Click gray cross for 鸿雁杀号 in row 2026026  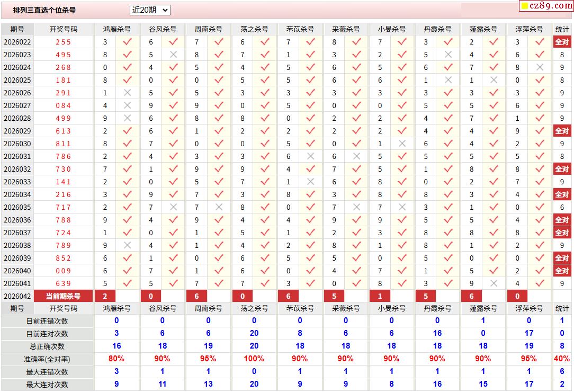pos(127,93)
